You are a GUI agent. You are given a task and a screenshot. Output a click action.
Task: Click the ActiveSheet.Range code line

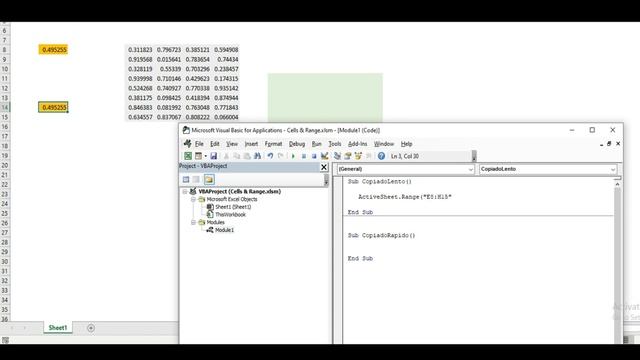click(x=404, y=197)
